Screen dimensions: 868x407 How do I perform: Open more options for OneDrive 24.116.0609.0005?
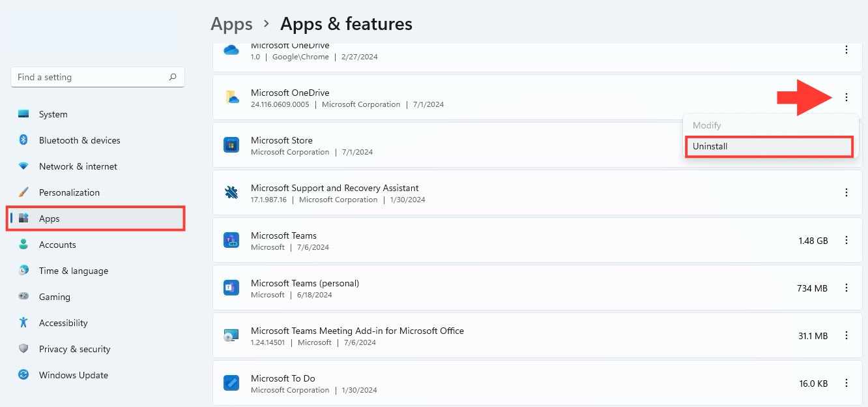pyautogui.click(x=846, y=97)
